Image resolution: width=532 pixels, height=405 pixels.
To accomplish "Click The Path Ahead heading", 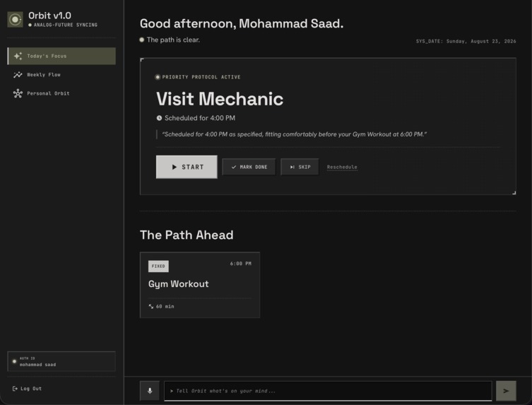I will point(187,235).
